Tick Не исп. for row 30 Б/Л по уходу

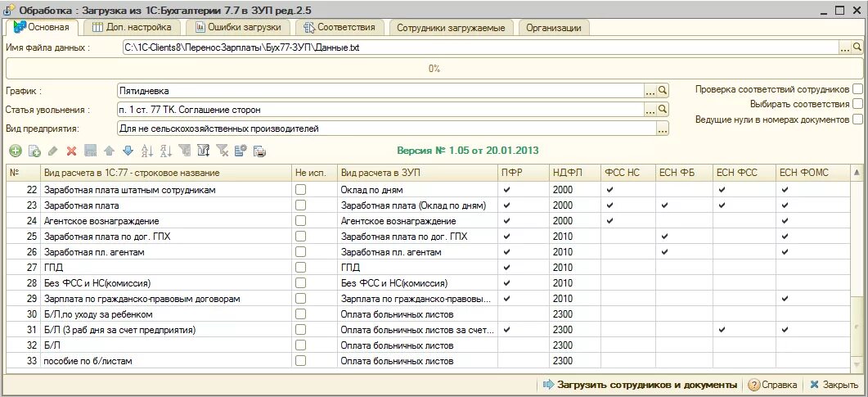coord(300,314)
